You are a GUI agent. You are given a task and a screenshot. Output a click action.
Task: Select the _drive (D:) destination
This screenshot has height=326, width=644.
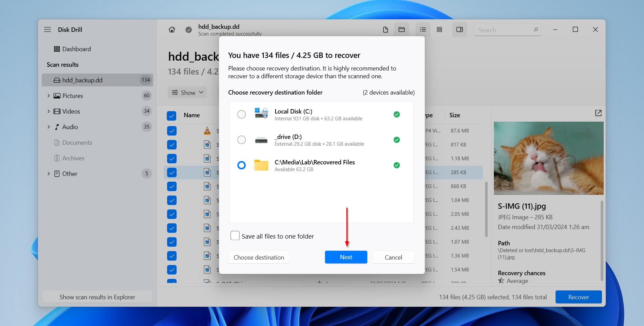click(241, 140)
